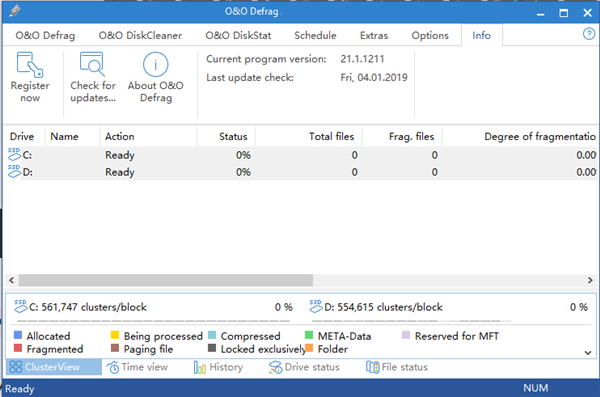Image resolution: width=600 pixels, height=397 pixels.
Task: Click version number 21.1.1211
Action: pos(362,59)
